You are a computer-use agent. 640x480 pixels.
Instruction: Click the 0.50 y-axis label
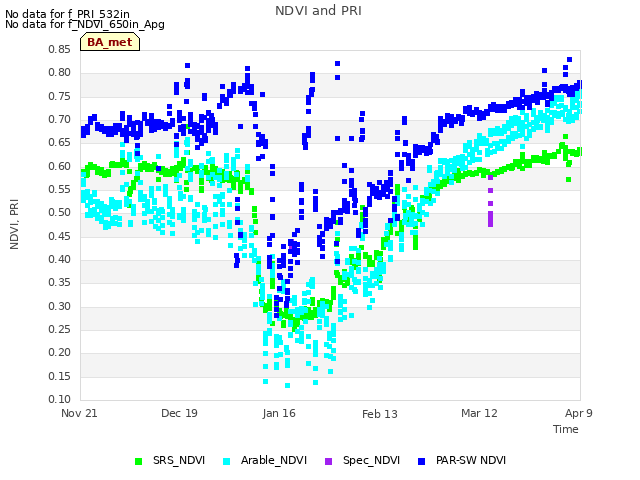60,213
